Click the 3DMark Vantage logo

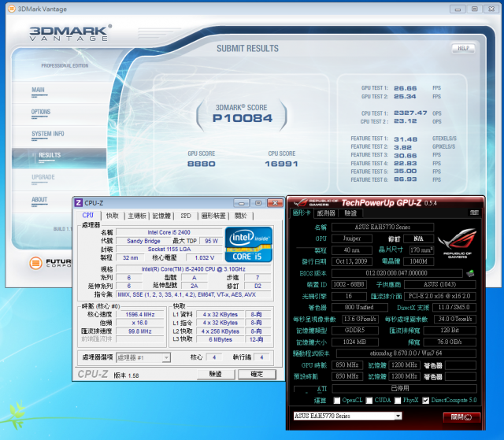point(70,33)
